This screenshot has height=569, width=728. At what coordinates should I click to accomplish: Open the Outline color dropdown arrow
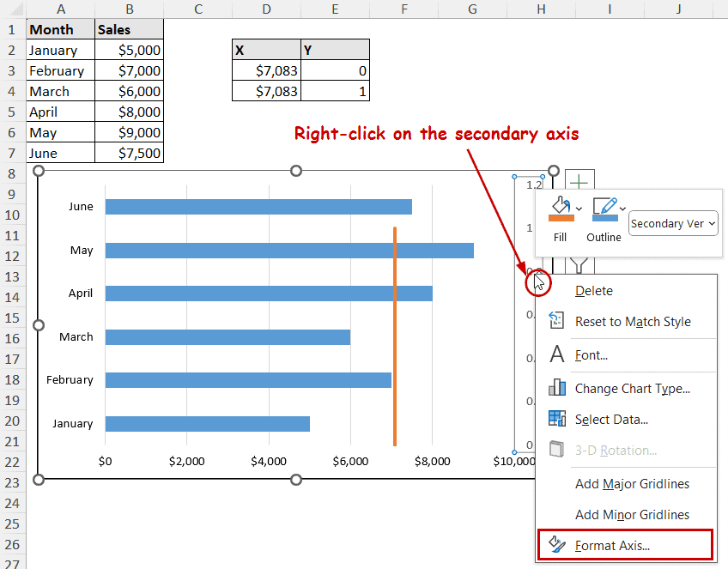[x=622, y=209]
